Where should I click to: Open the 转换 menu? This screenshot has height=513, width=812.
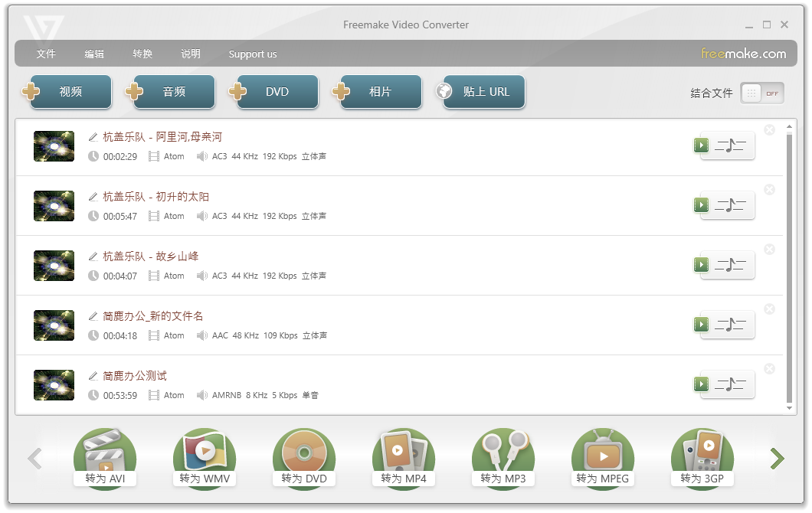[x=142, y=54]
